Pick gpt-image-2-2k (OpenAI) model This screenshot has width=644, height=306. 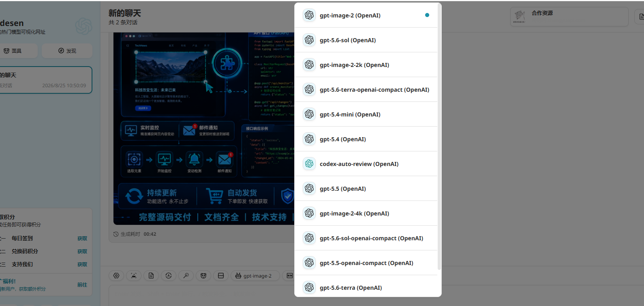pyautogui.click(x=366, y=65)
